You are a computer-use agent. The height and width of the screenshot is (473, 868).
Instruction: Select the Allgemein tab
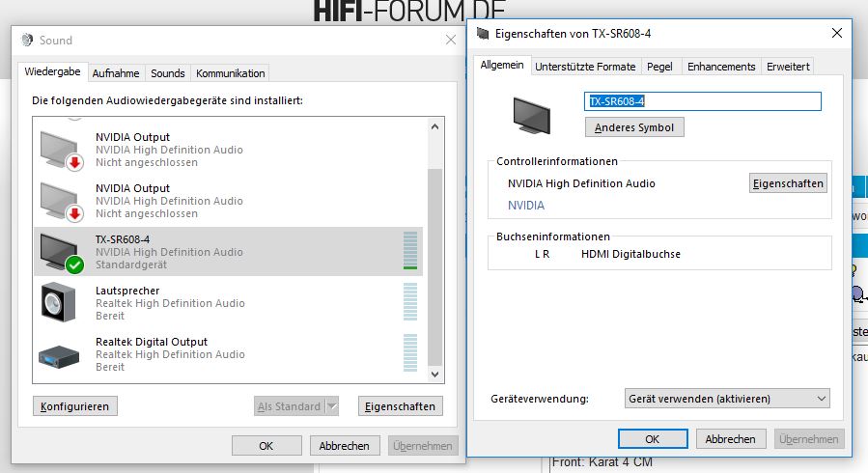[502, 66]
